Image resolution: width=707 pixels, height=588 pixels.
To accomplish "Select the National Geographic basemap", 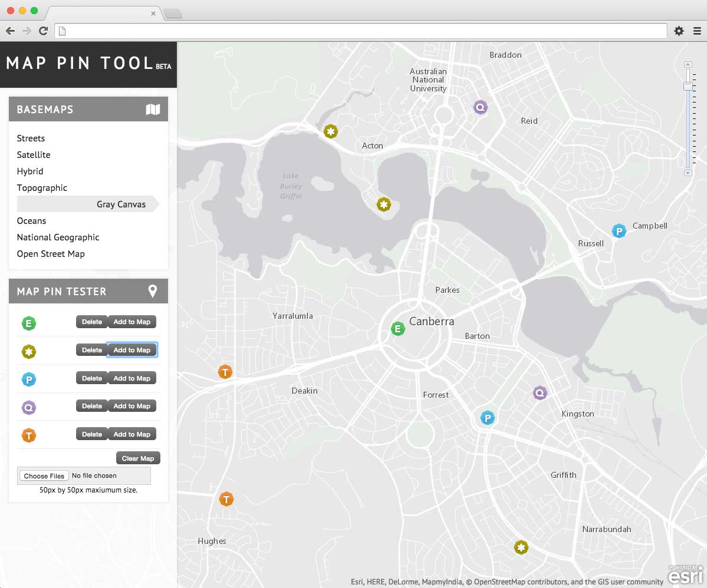I will pos(58,237).
